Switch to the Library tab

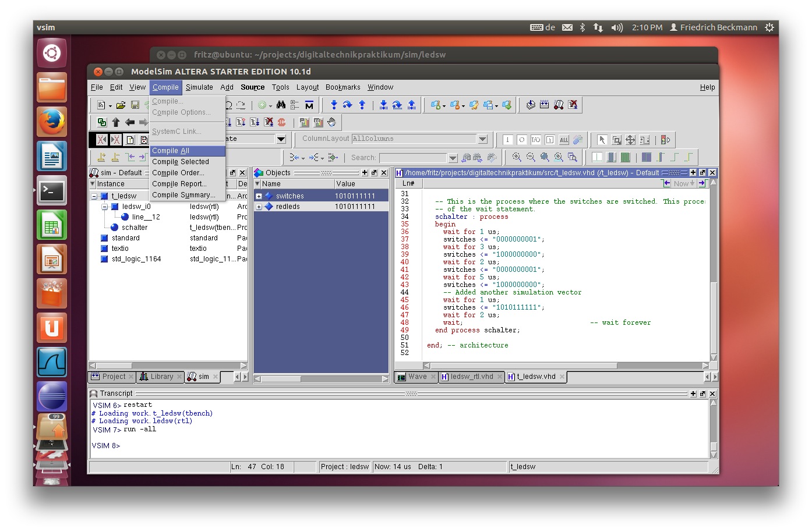pos(161,377)
